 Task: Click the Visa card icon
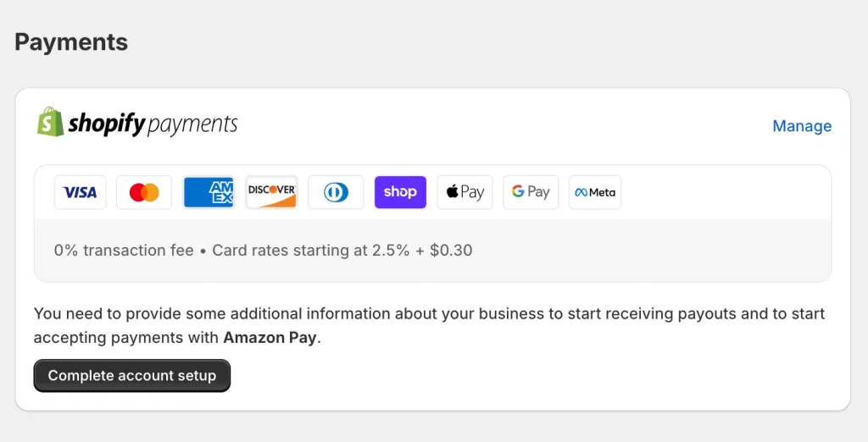pos(81,192)
